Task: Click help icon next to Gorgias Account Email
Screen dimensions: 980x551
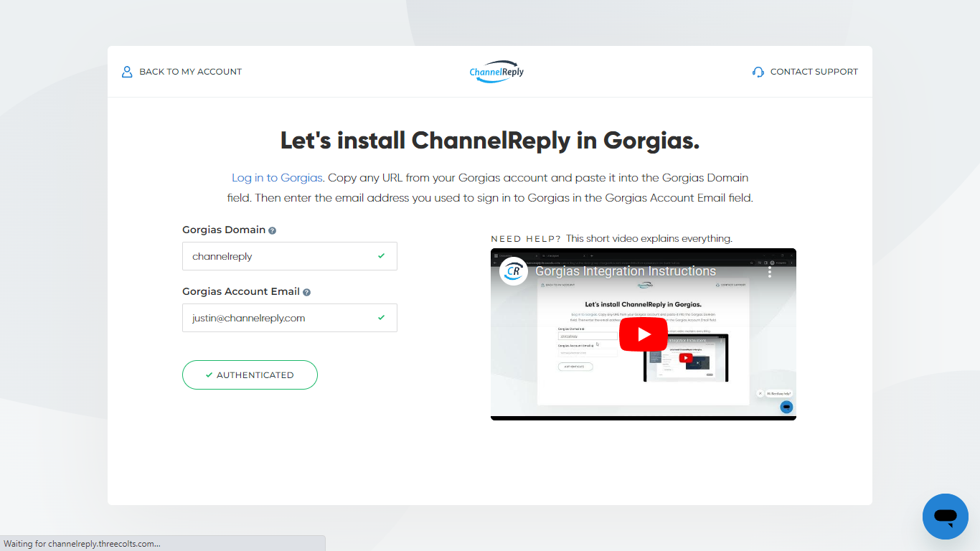Action: [x=307, y=293]
